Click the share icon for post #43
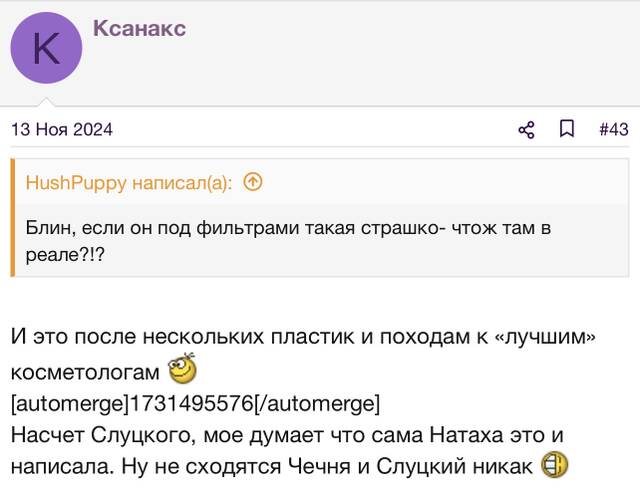640x495 pixels. coord(526,130)
